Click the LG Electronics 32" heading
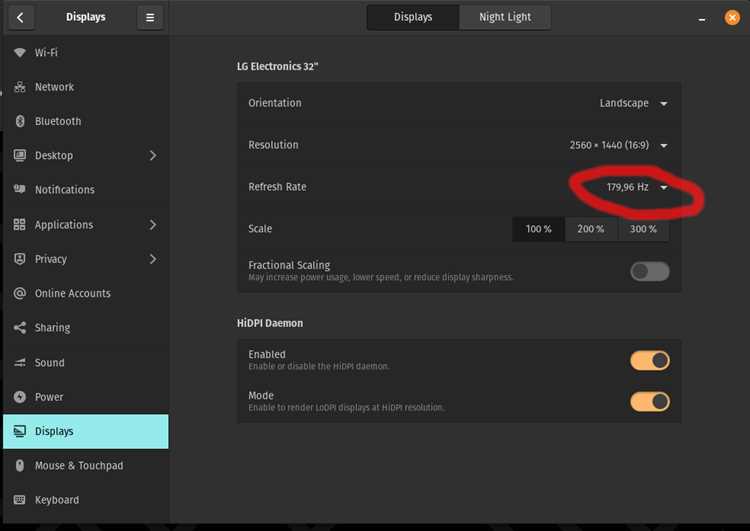The height and width of the screenshot is (531, 750). coord(277,66)
